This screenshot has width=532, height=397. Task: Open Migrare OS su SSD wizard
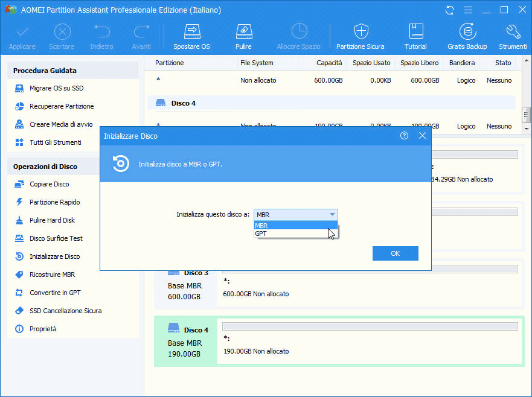[x=56, y=89]
